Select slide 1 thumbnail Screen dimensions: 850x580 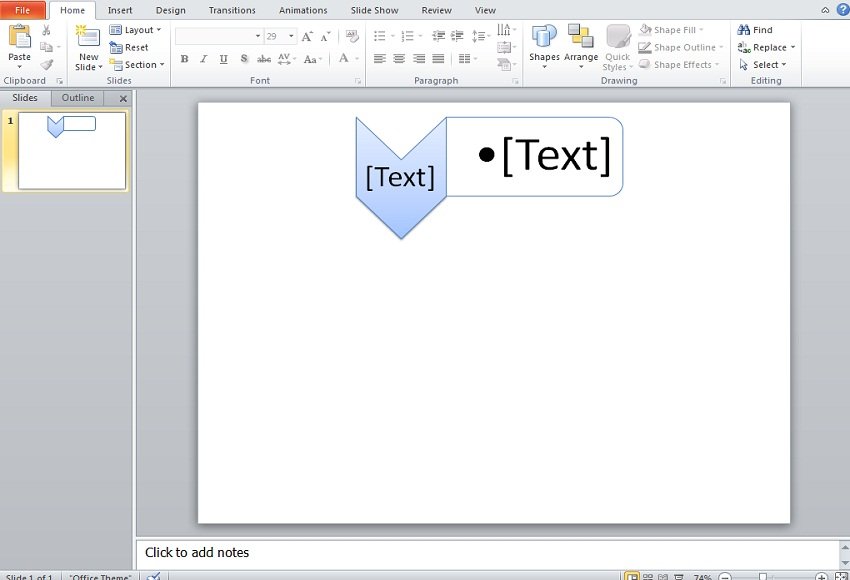tap(72, 150)
